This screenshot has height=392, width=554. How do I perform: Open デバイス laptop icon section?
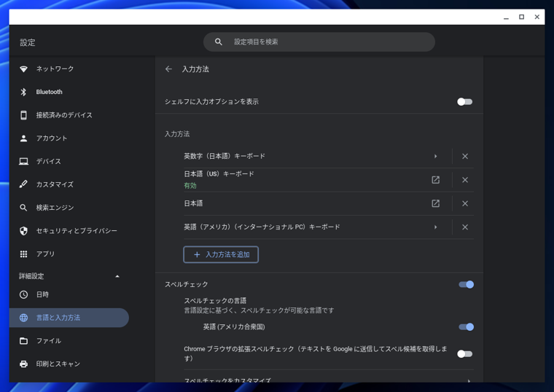[x=23, y=162]
